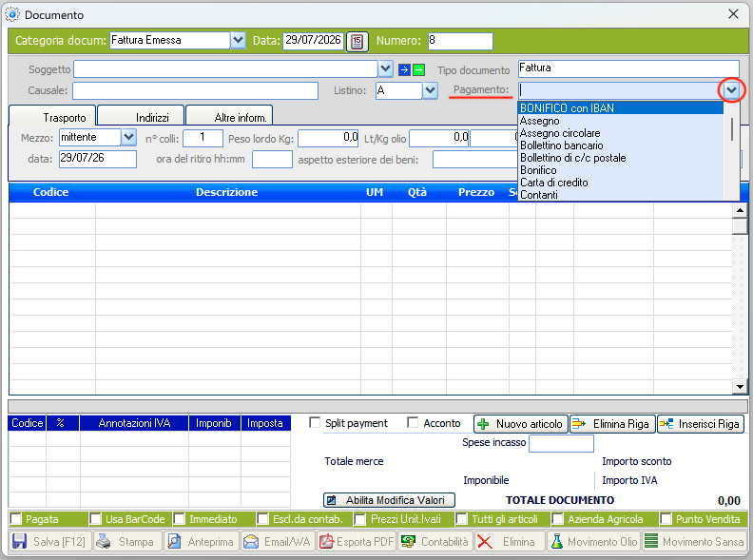Enable the Usa BarCode checkbox
Screen dimensions: 753x560
point(96,519)
